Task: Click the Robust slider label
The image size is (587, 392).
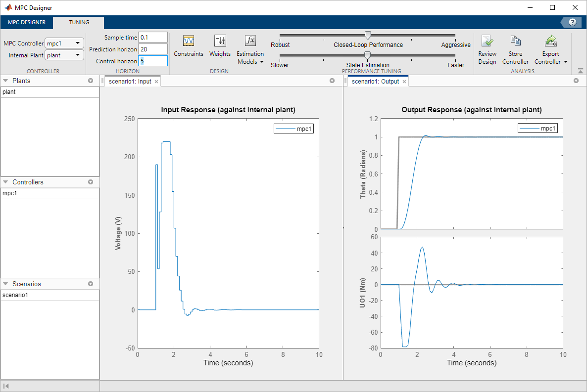Action: [281, 45]
